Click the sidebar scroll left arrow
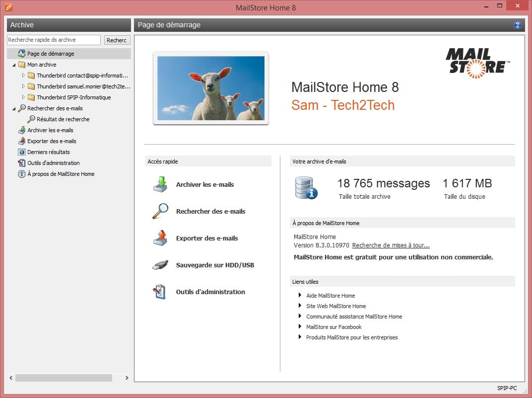 pyautogui.click(x=11, y=378)
